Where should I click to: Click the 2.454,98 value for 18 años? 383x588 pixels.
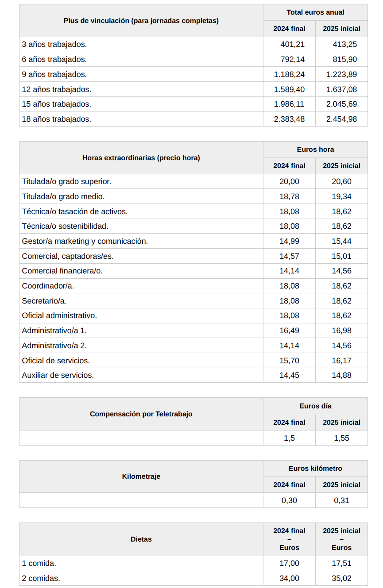(x=341, y=119)
